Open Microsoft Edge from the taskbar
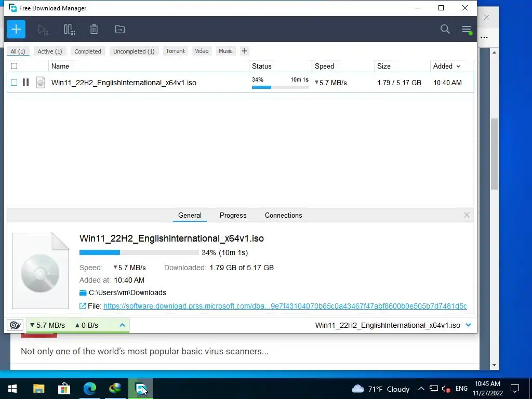The image size is (532, 399). click(x=89, y=389)
